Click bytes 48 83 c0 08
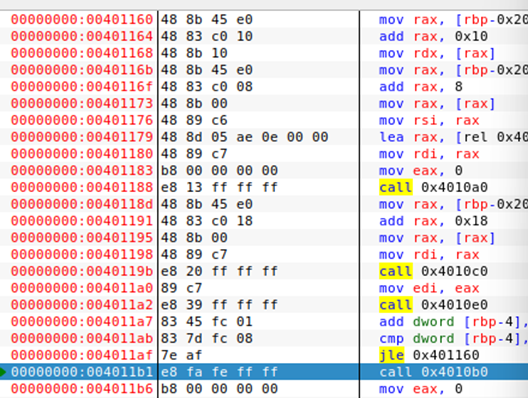 (x=207, y=87)
